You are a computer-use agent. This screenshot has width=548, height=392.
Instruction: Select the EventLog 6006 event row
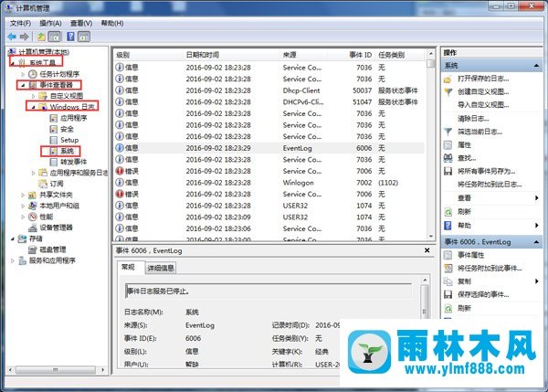269,148
